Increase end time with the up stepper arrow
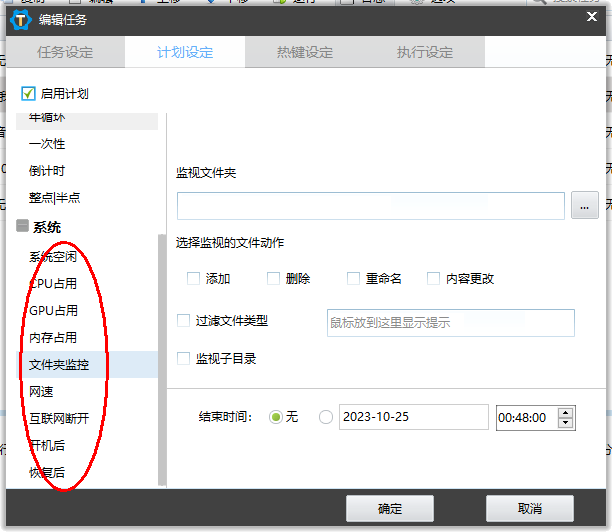Image resolution: width=612 pixels, height=532 pixels. tap(567, 412)
